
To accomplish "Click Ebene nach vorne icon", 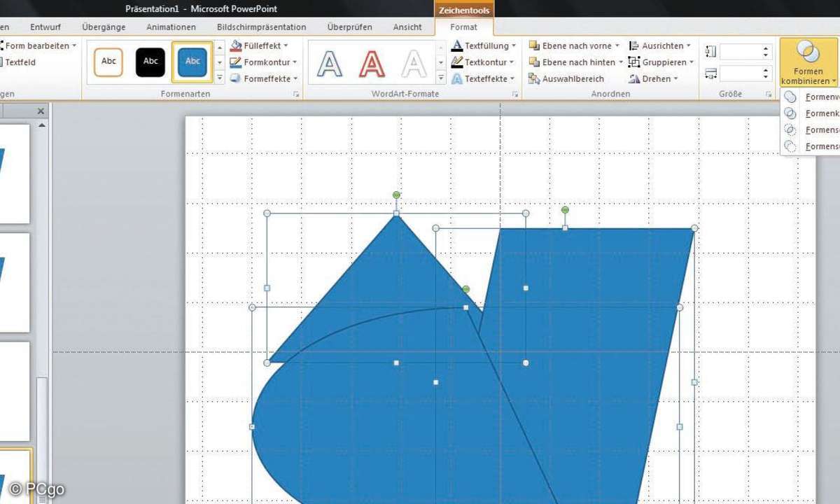I will 534,45.
